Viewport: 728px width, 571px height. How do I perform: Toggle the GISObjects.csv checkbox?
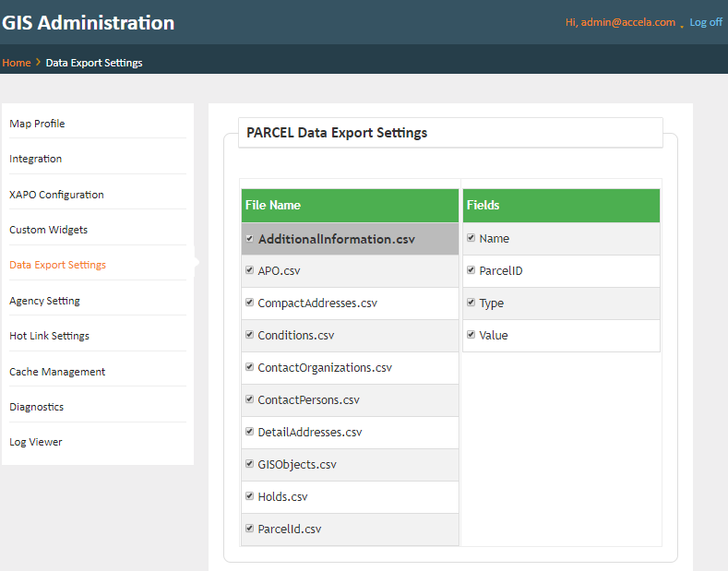[x=250, y=464]
